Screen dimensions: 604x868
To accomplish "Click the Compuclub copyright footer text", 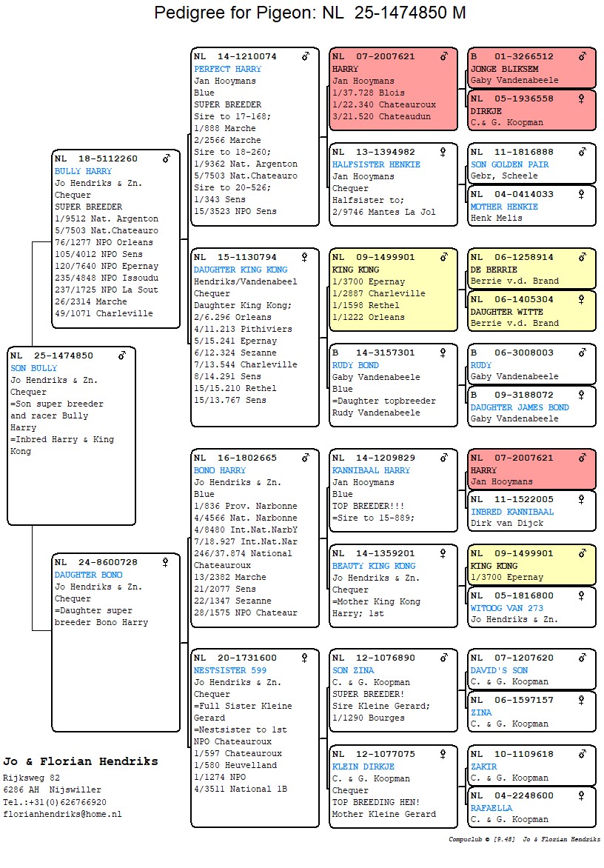I will click(x=524, y=839).
